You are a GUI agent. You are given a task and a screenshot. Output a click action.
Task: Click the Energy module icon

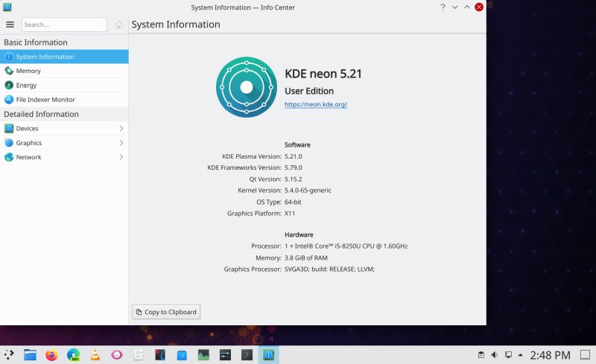click(x=9, y=85)
